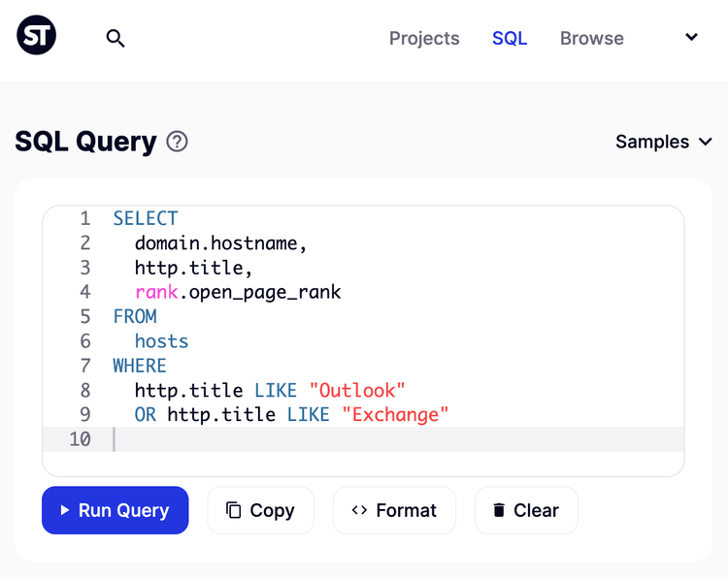Format the SQL with the Format button

(x=394, y=510)
